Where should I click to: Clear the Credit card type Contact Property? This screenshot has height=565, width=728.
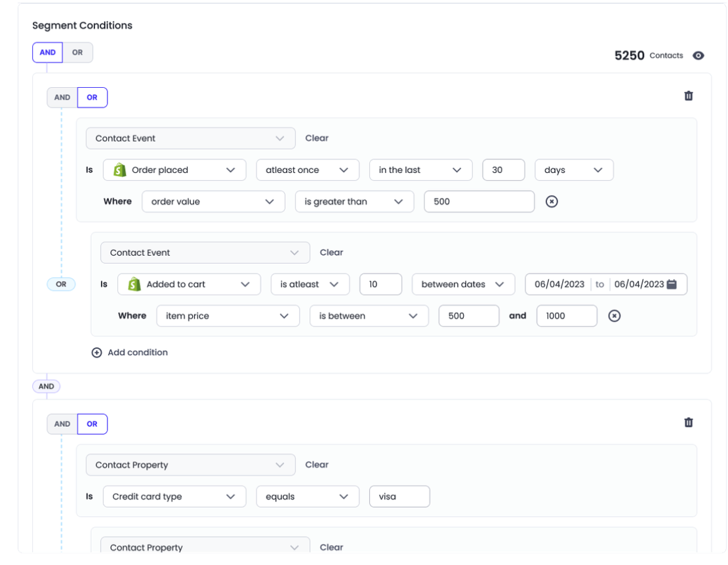coord(317,465)
